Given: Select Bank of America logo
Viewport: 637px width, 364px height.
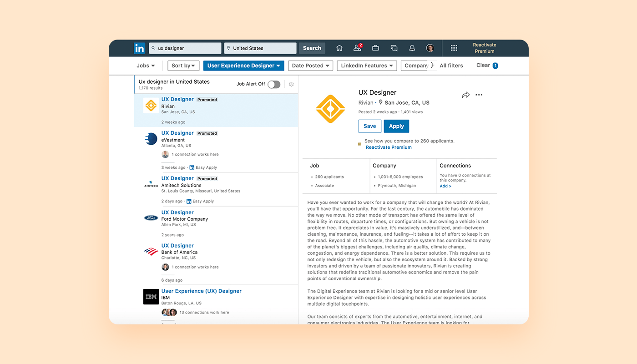Looking at the screenshot, I should click(x=151, y=251).
